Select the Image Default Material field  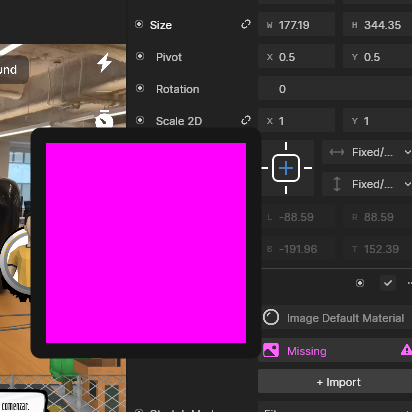click(x=337, y=318)
